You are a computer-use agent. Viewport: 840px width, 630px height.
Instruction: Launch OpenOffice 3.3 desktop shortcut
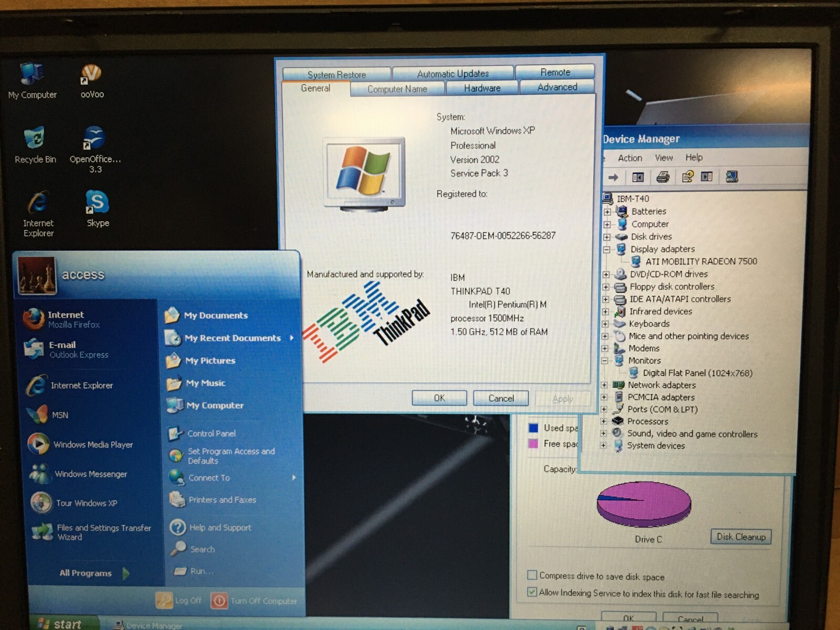coord(95,150)
